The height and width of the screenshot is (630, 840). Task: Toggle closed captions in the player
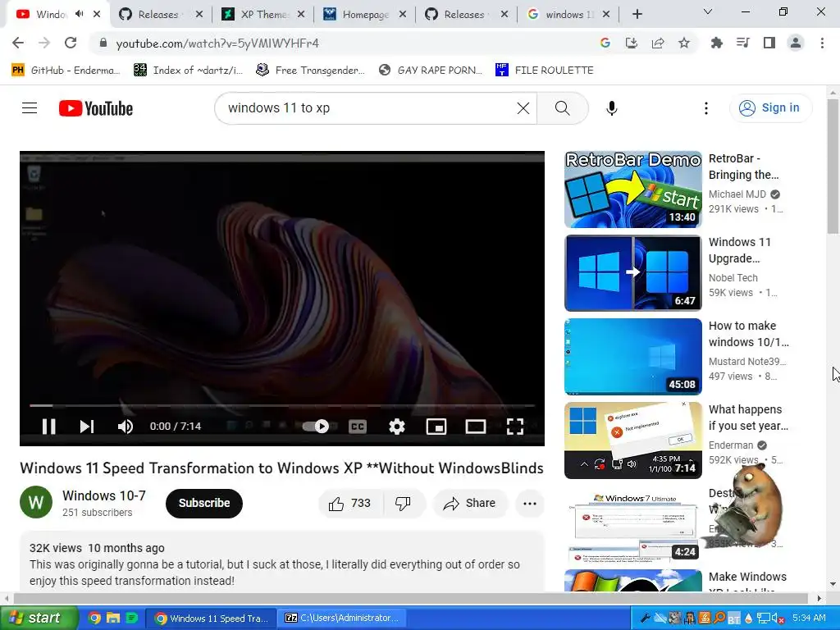(358, 427)
